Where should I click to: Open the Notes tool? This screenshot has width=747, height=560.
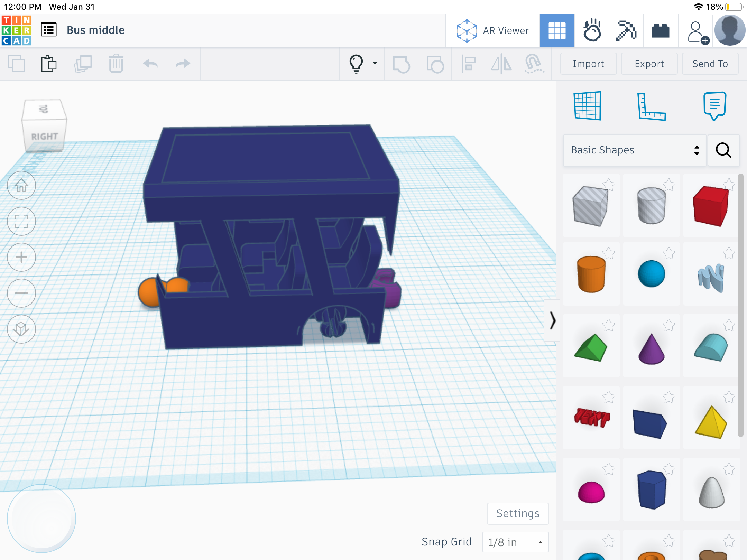714,106
